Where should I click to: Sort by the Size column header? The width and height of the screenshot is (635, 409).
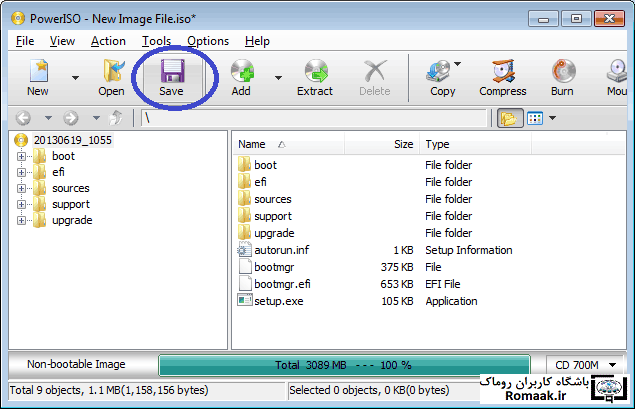tap(381, 144)
